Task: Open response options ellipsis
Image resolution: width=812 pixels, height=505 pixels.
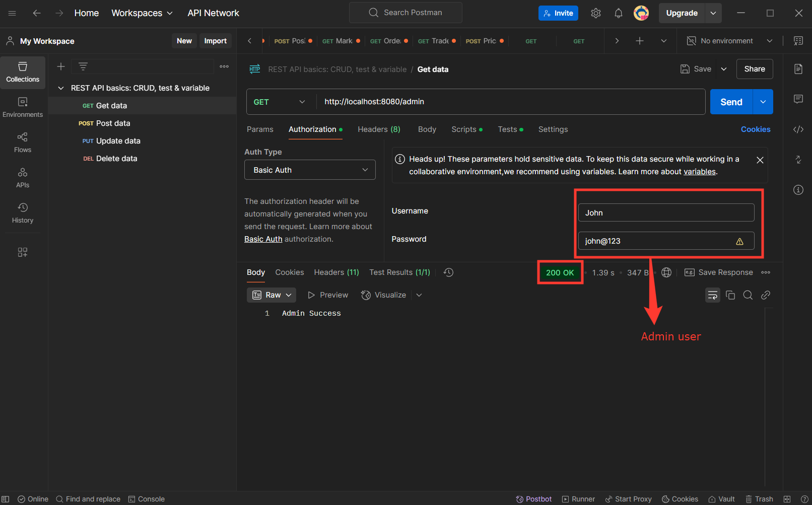Action: click(766, 272)
